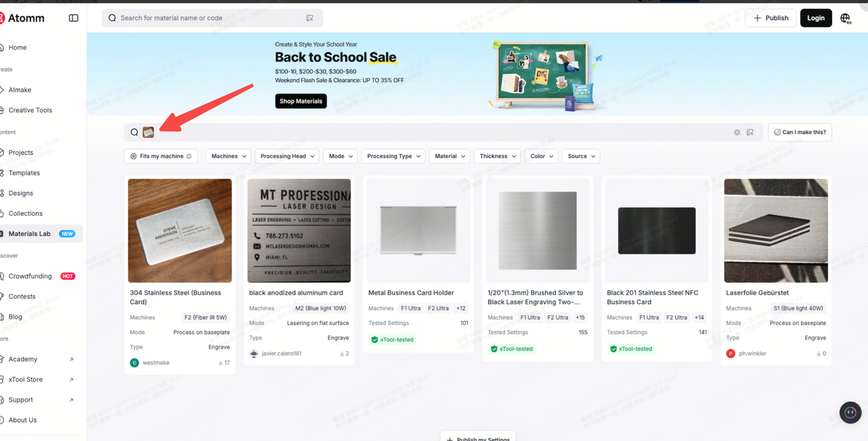Open the language globe selector

click(845, 18)
